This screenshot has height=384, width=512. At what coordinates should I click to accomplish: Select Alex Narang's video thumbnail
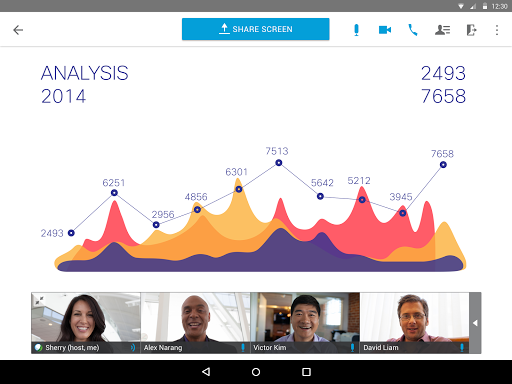pos(195,323)
